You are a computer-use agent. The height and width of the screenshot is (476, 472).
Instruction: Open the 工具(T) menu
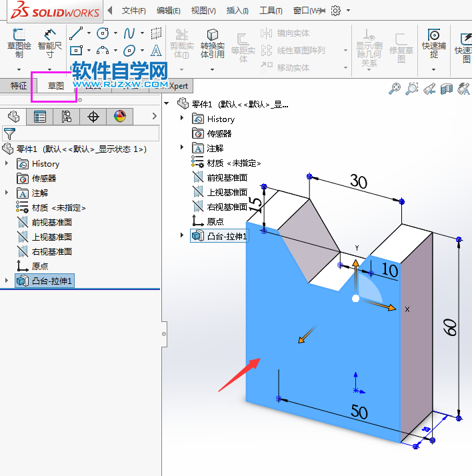pos(271,11)
